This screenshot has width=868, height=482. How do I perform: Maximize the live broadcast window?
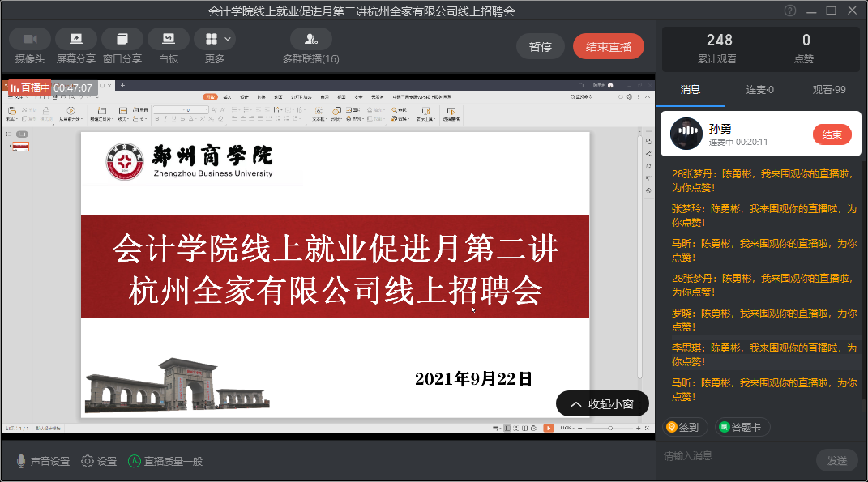coord(832,11)
